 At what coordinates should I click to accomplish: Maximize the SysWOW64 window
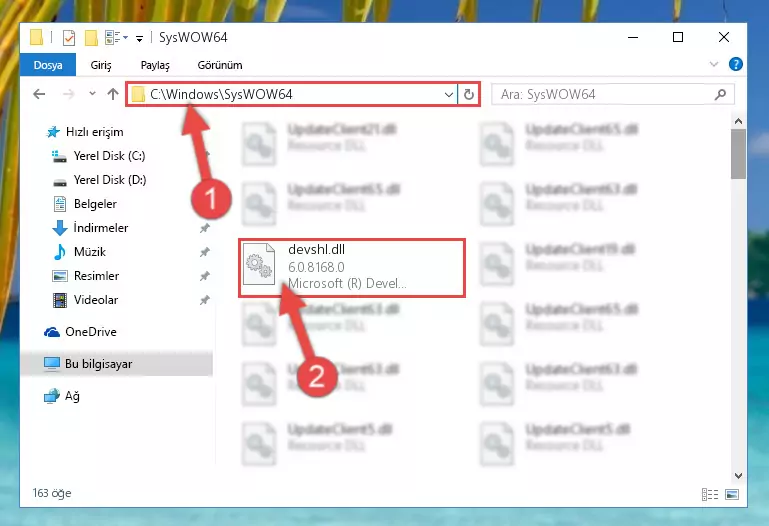[x=678, y=37]
